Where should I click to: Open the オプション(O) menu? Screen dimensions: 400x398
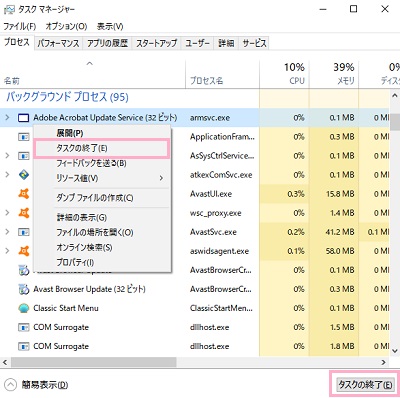click(66, 26)
